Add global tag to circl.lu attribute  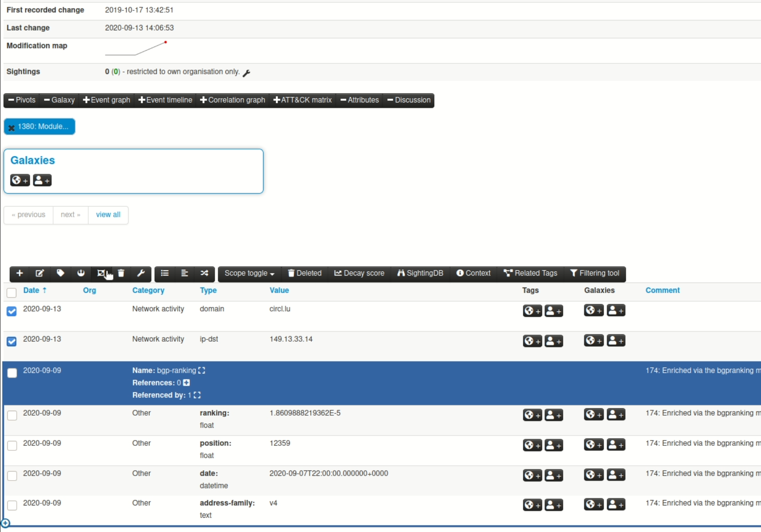pos(532,311)
